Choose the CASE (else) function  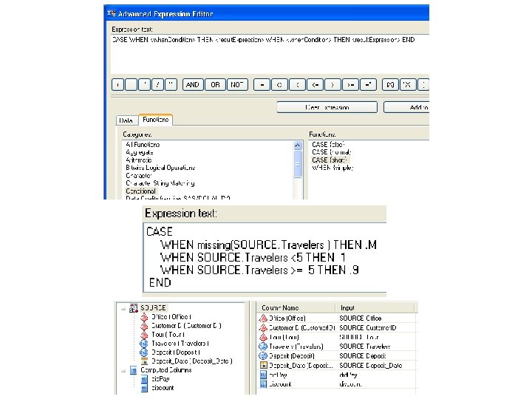click(x=328, y=145)
